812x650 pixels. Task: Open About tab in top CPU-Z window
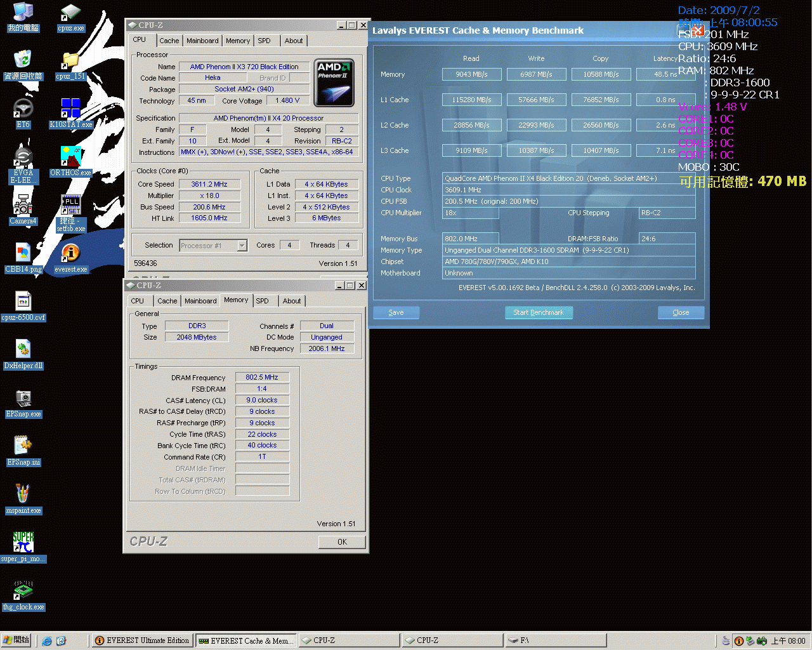point(294,41)
